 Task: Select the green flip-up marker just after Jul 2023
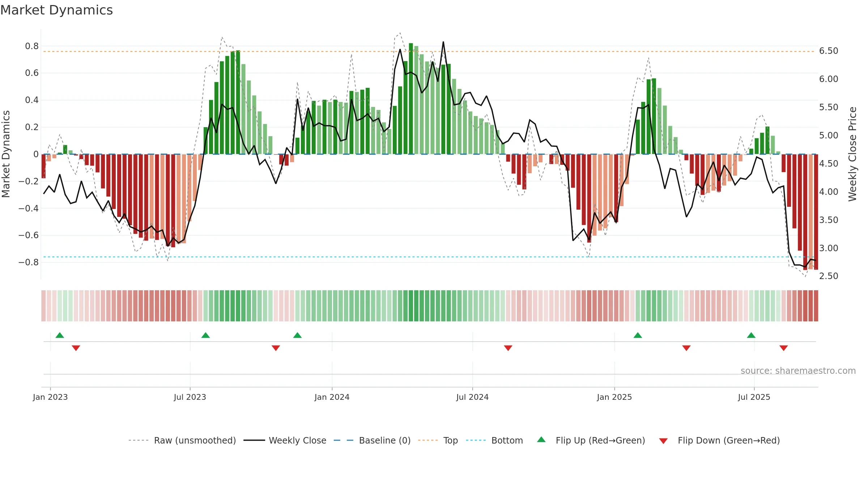[205, 335]
